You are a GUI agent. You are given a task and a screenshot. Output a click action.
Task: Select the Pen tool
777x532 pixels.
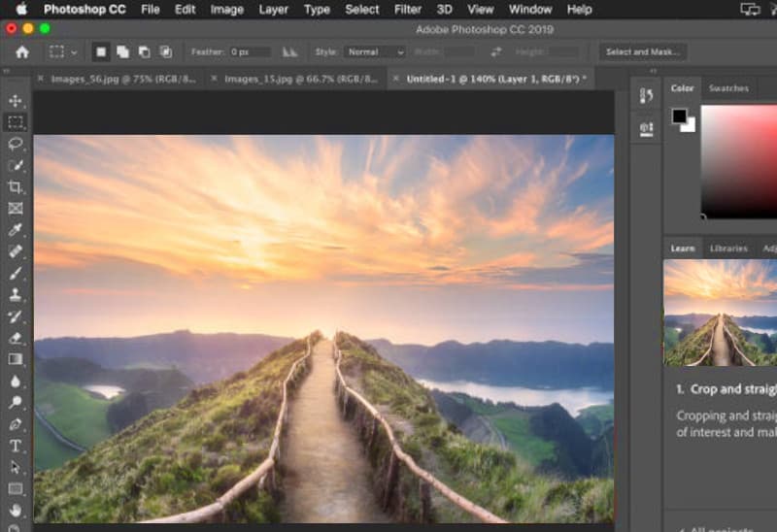[x=16, y=424]
